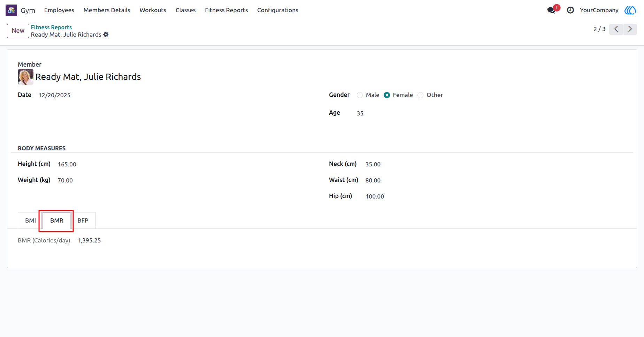Open the Workouts menu
644x337 pixels.
point(153,10)
